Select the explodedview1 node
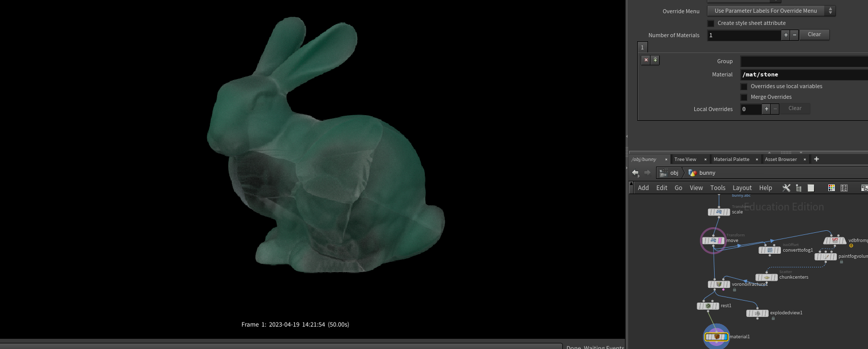868x349 pixels. click(757, 313)
